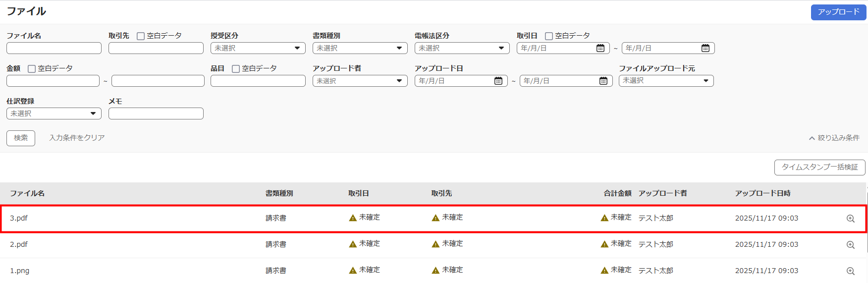Click 入力条件をクリア link
This screenshot has width=868, height=283.
77,138
